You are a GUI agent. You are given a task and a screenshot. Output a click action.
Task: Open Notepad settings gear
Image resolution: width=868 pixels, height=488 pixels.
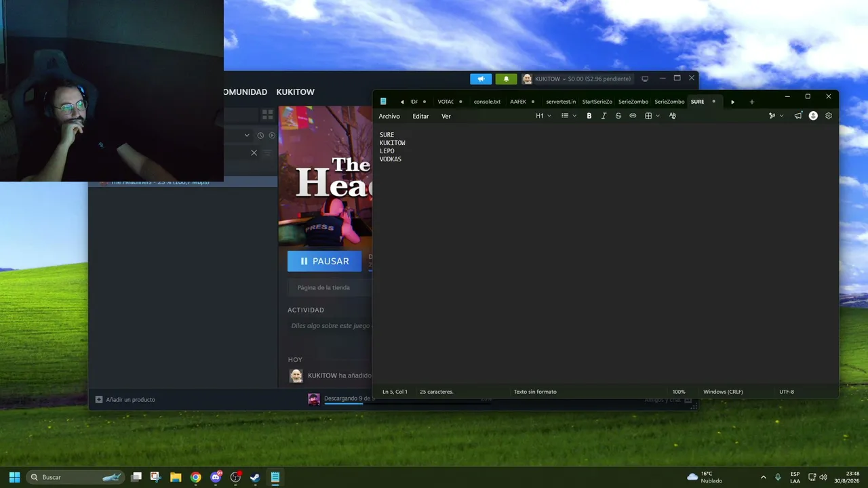[829, 116]
